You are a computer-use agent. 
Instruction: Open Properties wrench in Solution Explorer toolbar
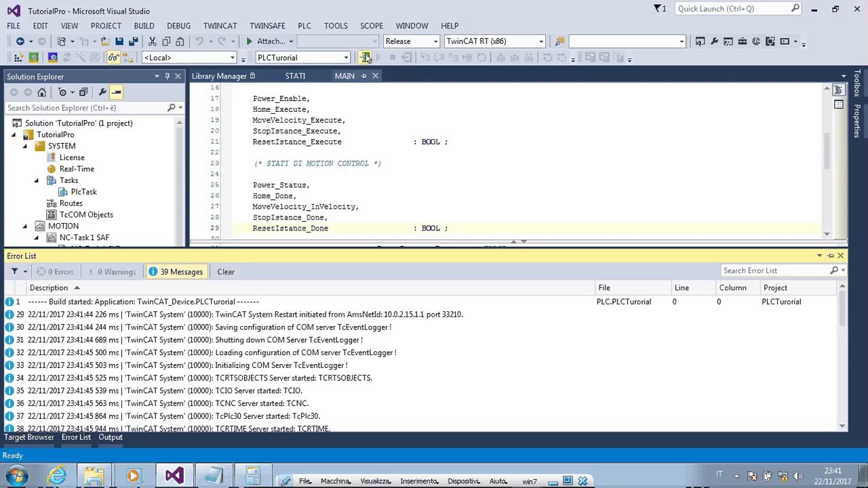tap(102, 92)
